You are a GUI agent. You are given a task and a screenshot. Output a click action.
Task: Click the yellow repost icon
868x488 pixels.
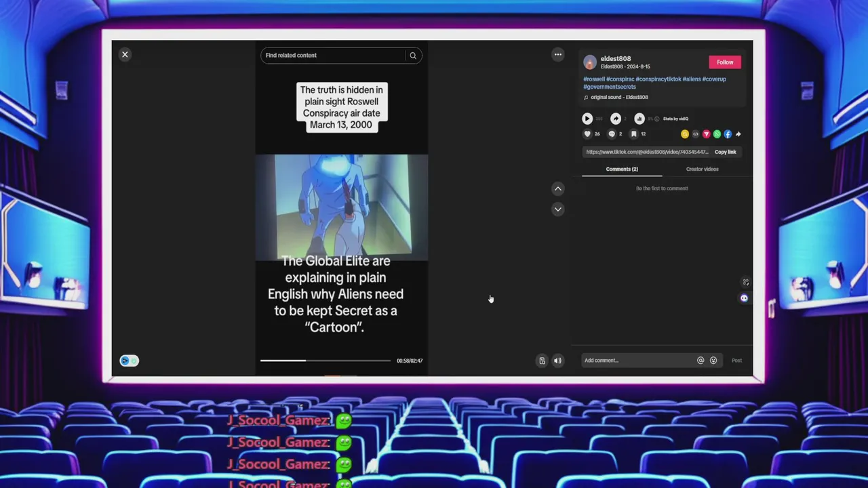[x=685, y=134]
